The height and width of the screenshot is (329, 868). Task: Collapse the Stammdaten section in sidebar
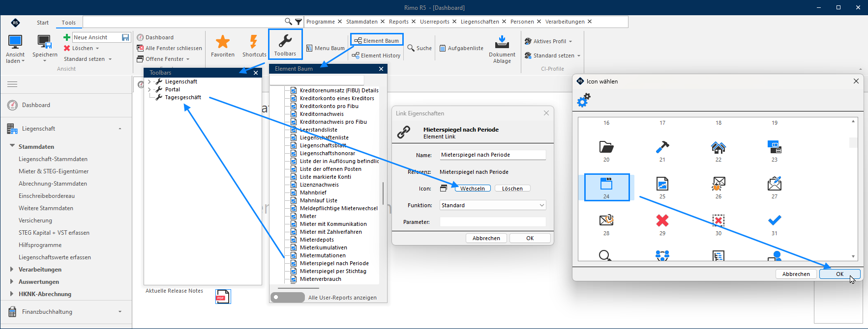[x=12, y=146]
